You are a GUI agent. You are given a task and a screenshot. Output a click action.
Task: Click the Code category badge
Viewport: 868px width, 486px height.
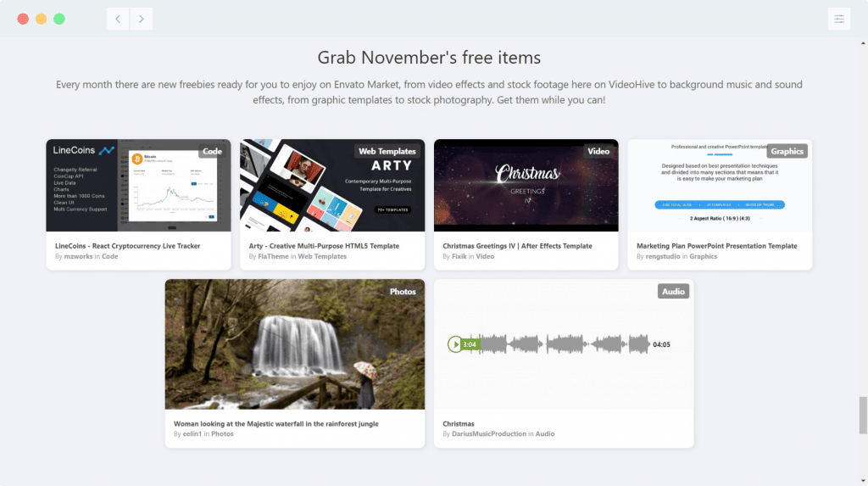[x=212, y=151]
